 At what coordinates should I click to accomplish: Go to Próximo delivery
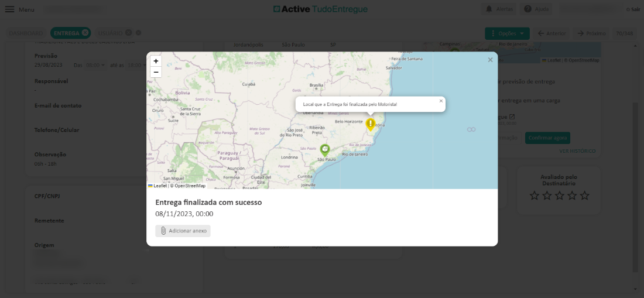[x=591, y=33]
